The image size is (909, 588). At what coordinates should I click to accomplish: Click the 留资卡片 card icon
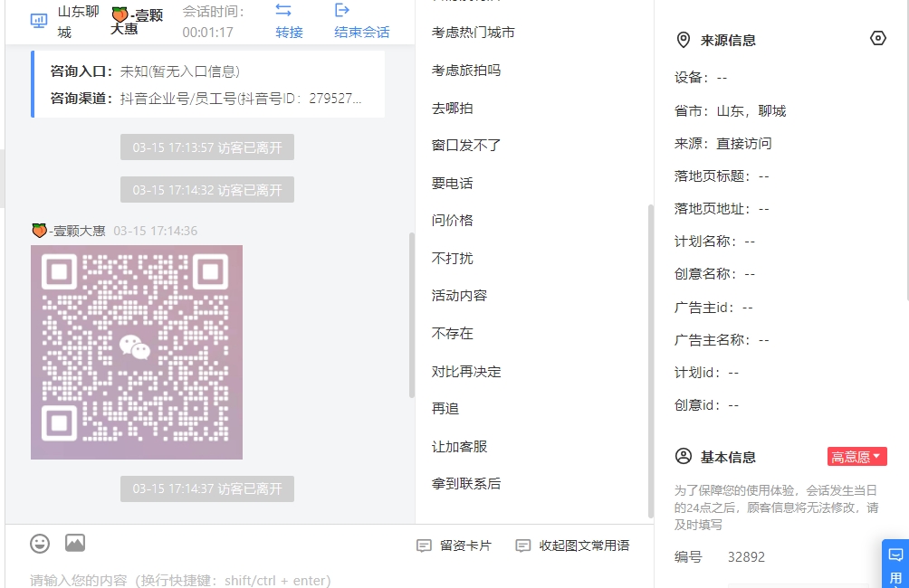(424, 545)
